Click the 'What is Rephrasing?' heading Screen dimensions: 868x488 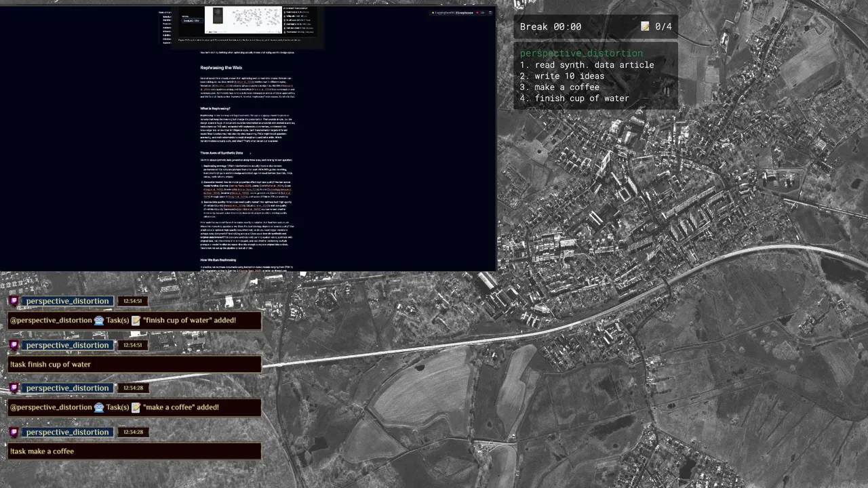pos(215,108)
